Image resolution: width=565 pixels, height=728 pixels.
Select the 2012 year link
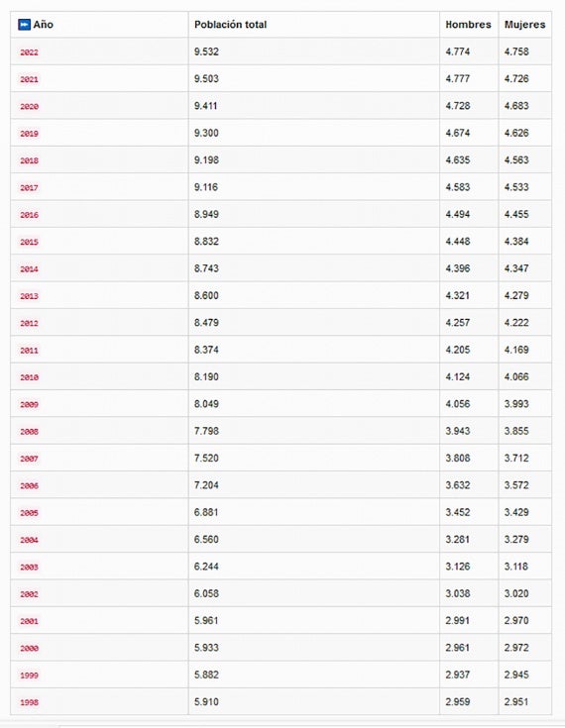[x=29, y=323]
